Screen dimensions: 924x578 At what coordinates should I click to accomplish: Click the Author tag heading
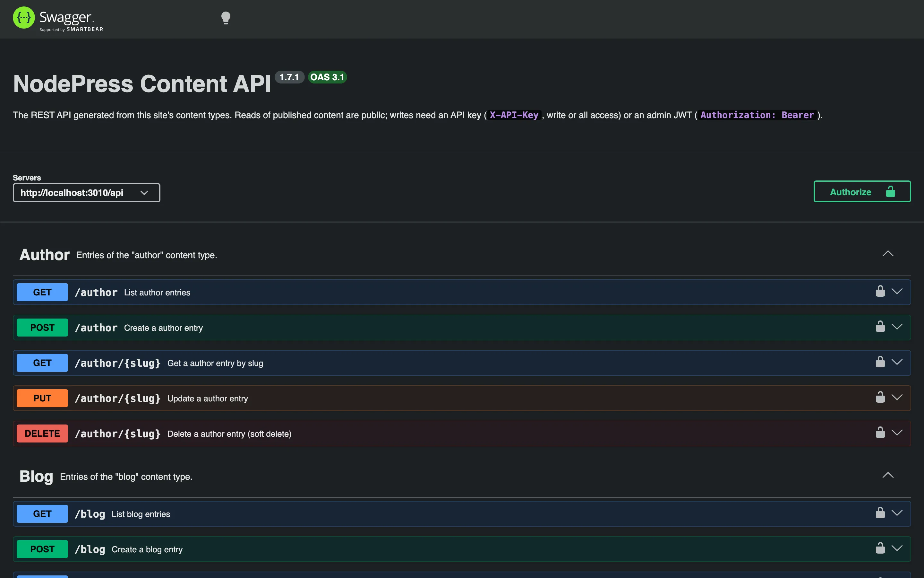[x=44, y=255]
